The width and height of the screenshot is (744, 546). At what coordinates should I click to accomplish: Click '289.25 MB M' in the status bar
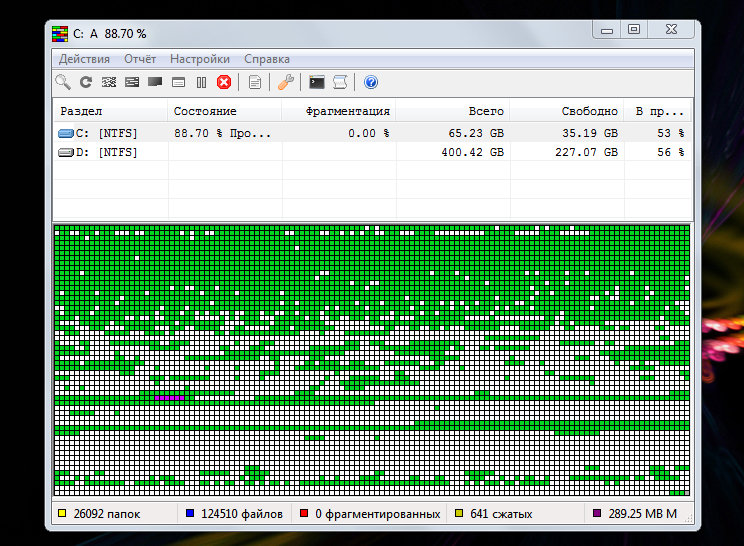(642, 514)
